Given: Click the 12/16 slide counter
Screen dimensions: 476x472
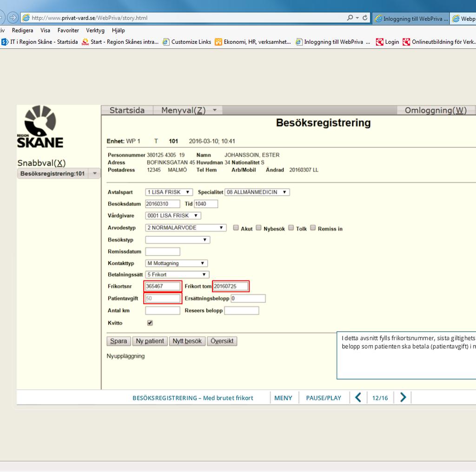Looking at the screenshot, I should (380, 398).
